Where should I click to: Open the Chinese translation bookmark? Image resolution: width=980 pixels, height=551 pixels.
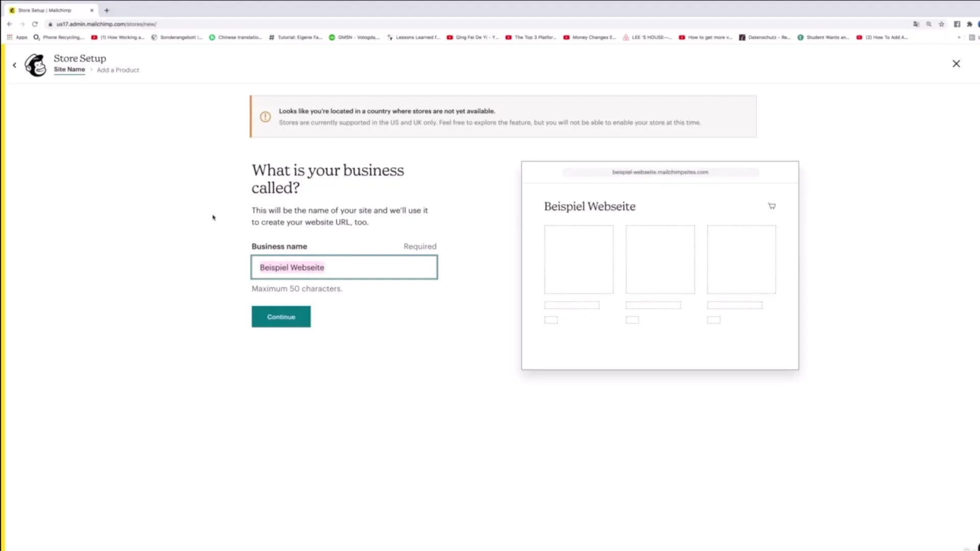click(x=236, y=37)
